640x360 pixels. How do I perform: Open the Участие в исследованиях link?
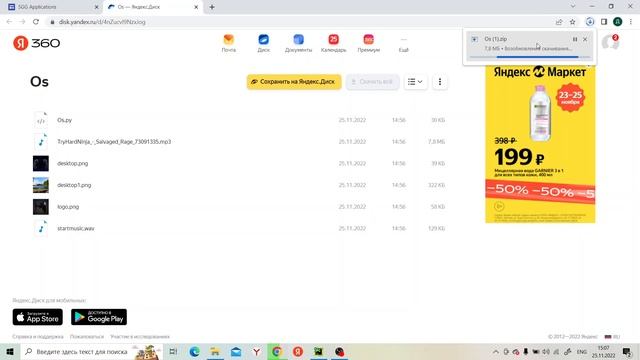(x=140, y=337)
